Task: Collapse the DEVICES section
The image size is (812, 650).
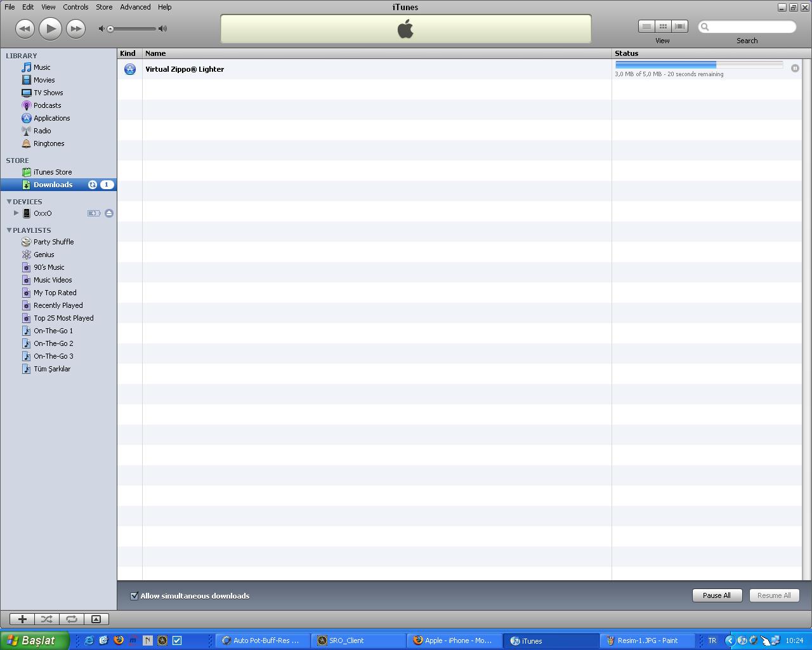Action: pyautogui.click(x=9, y=201)
